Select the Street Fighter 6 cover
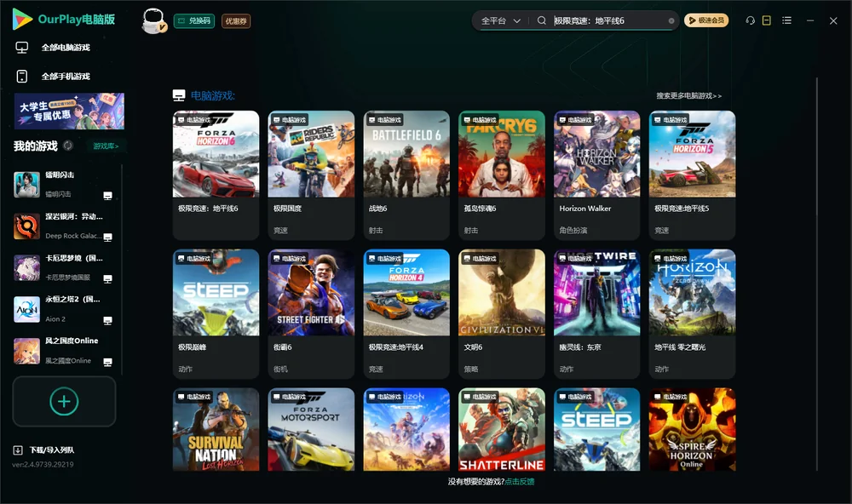 coord(311,293)
